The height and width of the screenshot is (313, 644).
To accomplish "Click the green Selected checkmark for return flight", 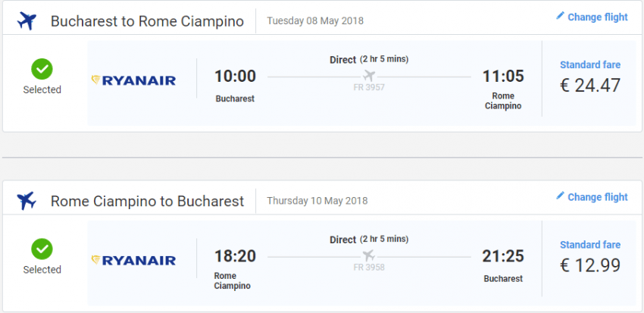I will (42, 249).
